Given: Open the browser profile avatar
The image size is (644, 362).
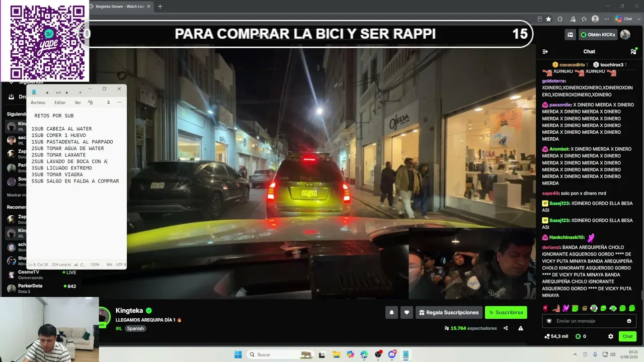Looking at the screenshot, I should (x=595, y=19).
